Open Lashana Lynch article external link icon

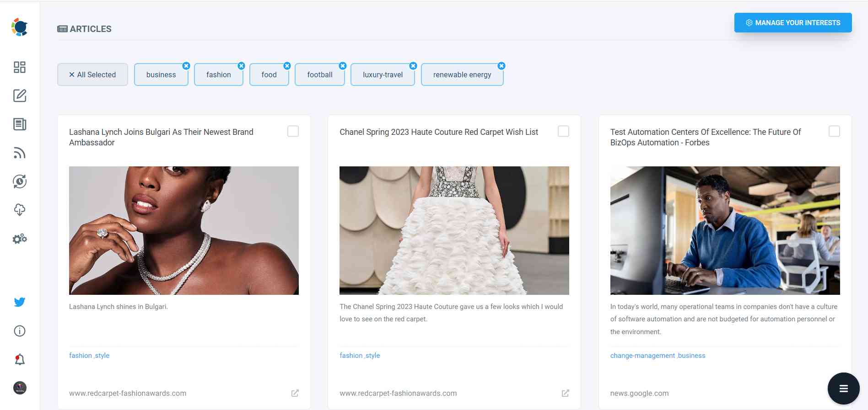click(295, 393)
